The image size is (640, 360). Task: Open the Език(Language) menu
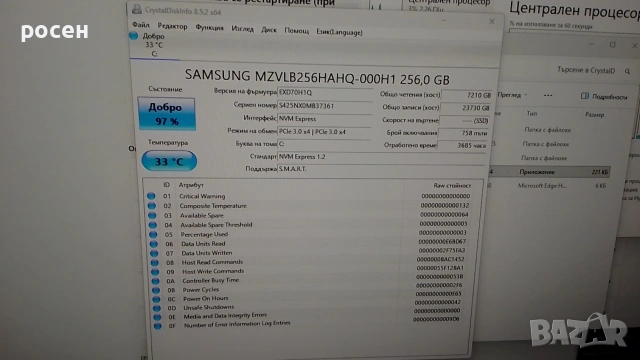[339, 32]
